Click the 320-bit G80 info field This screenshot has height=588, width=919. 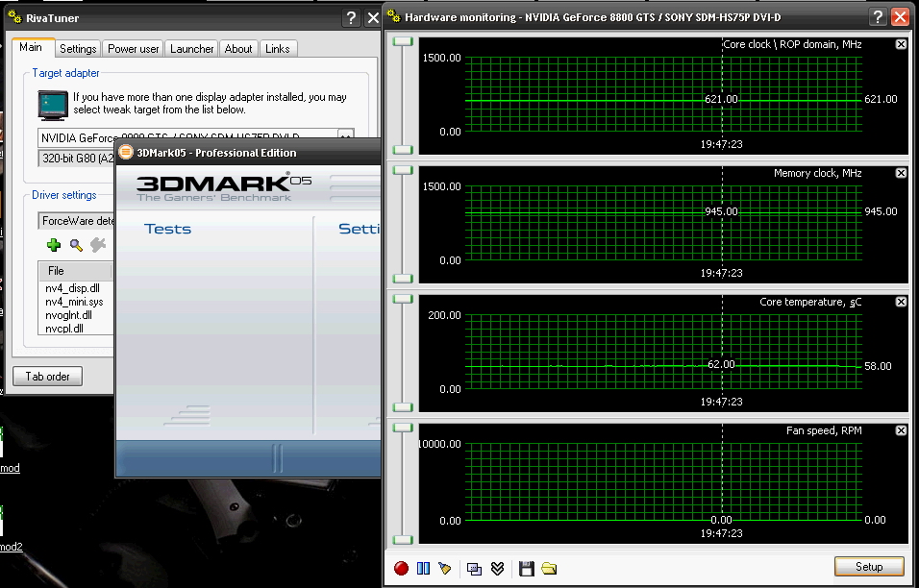click(76, 159)
